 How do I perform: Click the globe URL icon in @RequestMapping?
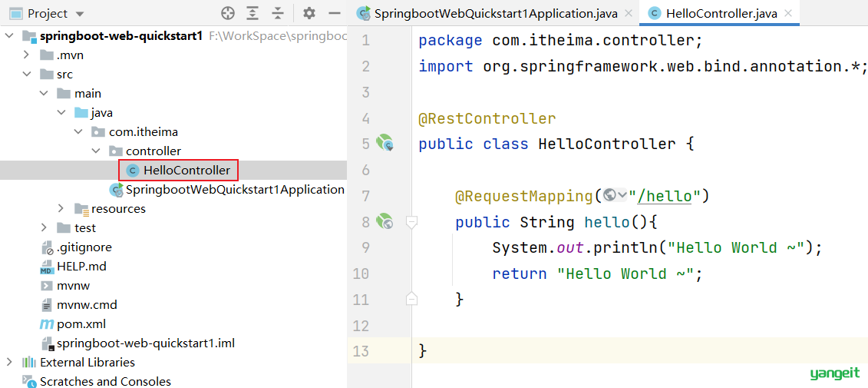click(x=609, y=196)
